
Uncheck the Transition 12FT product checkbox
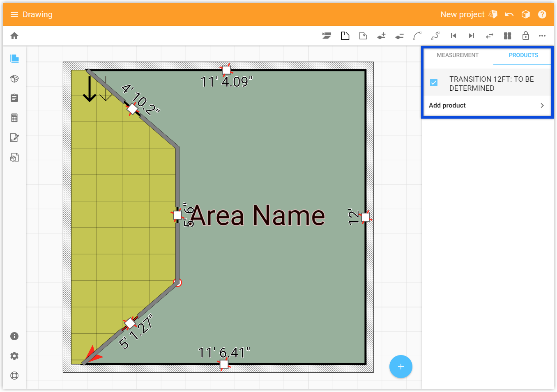tap(434, 83)
